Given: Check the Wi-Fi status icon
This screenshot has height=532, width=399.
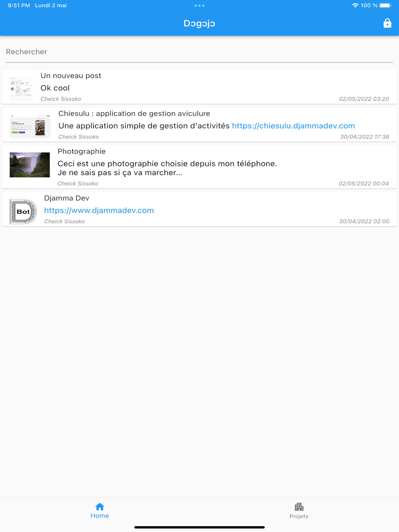Looking at the screenshot, I should 355,6.
